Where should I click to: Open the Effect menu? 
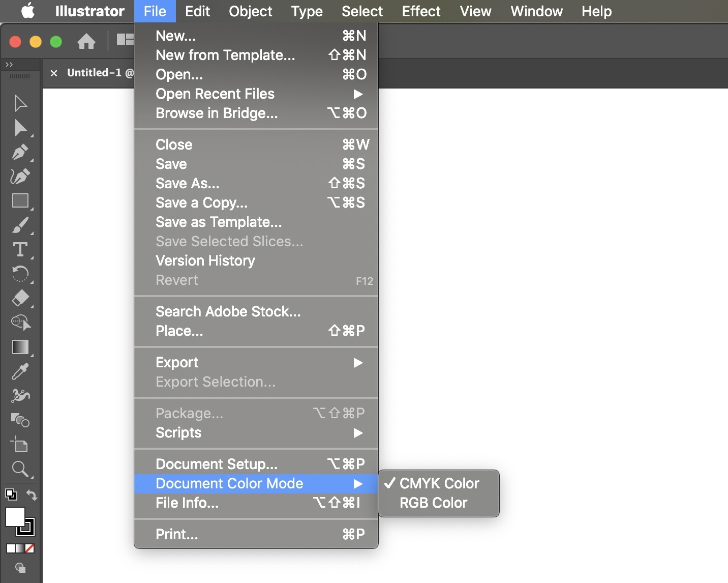click(x=421, y=11)
